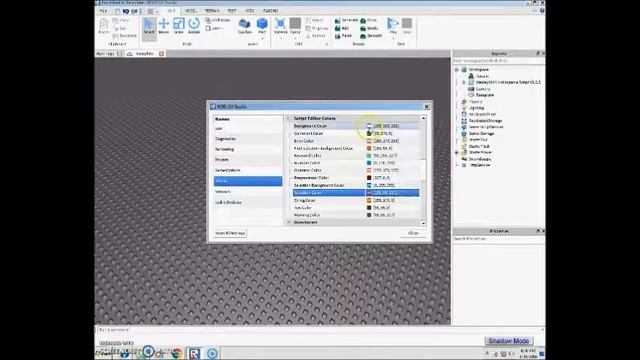
Task: Click the terrain Paint tool
Action: pyautogui.click(x=343, y=36)
